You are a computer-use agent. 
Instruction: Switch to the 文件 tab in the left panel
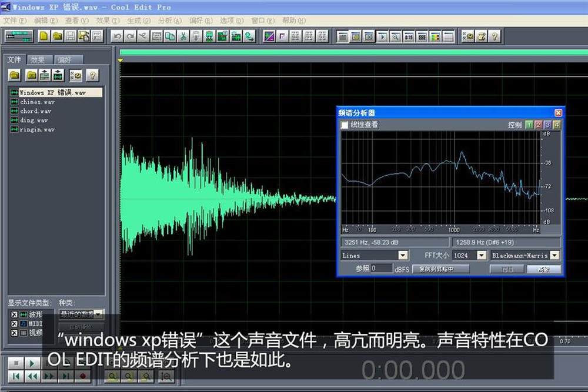(15, 59)
